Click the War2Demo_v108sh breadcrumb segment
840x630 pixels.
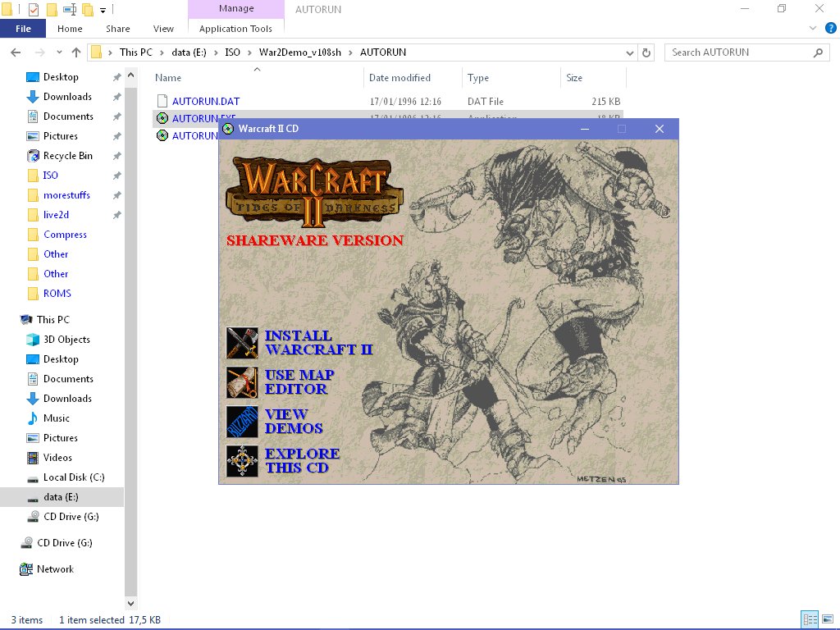pyautogui.click(x=300, y=52)
